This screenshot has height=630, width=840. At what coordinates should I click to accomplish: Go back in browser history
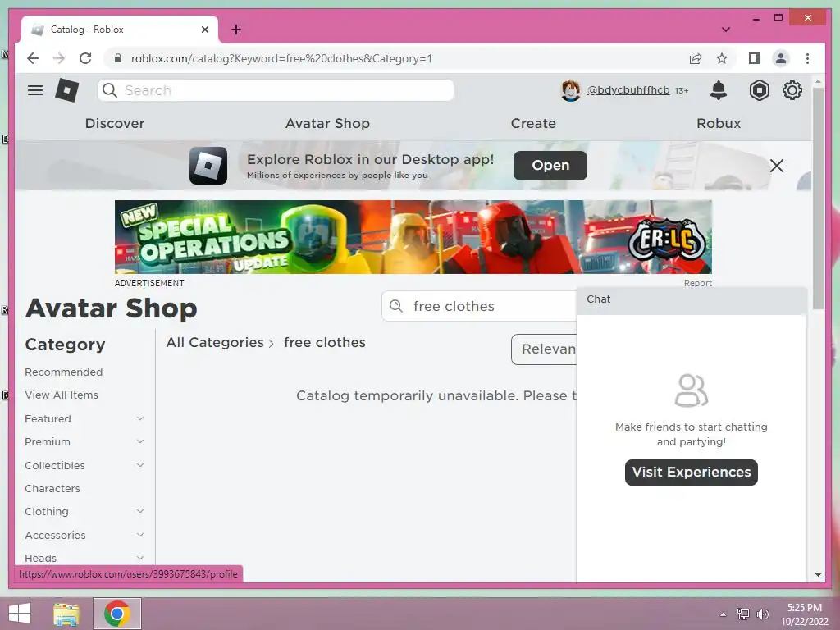pyautogui.click(x=33, y=58)
